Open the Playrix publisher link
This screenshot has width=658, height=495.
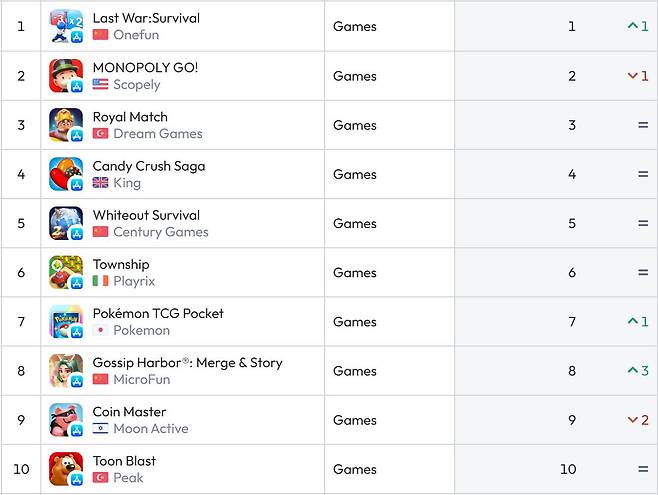click(x=134, y=281)
